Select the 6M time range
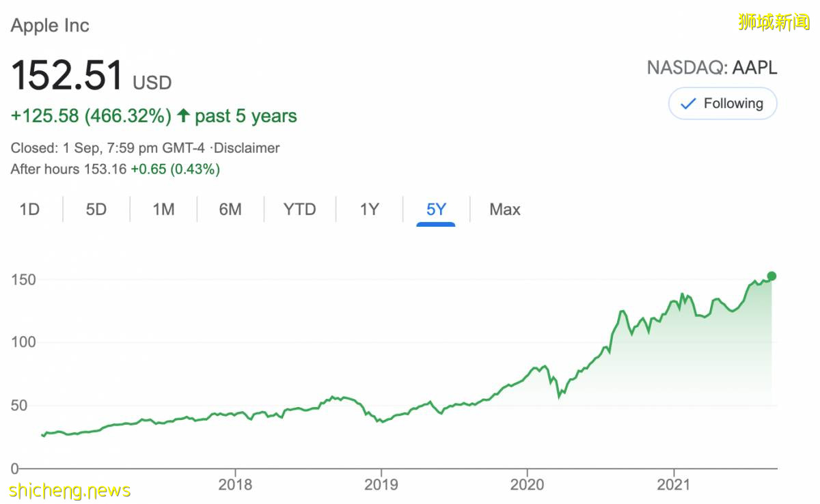 point(230,210)
